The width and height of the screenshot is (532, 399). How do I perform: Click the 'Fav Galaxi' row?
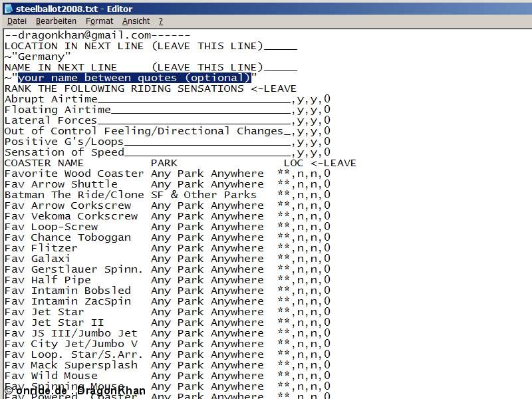[x=168, y=259]
